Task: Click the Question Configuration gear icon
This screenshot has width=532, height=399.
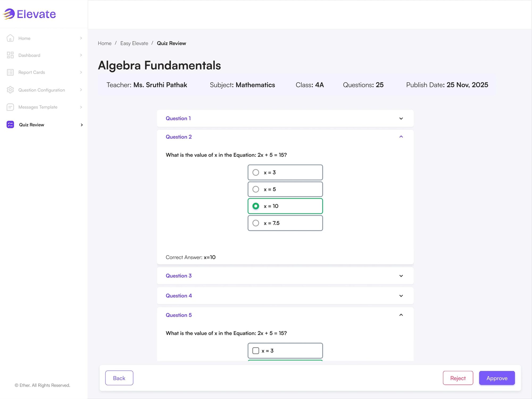Action: tap(10, 90)
